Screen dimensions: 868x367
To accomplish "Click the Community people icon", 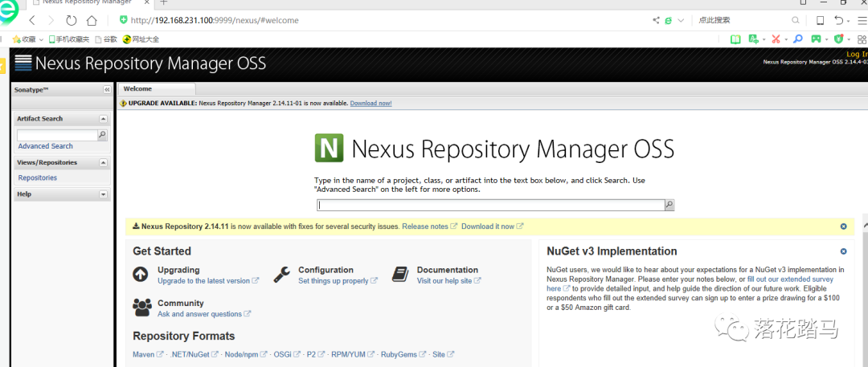I will pyautogui.click(x=142, y=308).
